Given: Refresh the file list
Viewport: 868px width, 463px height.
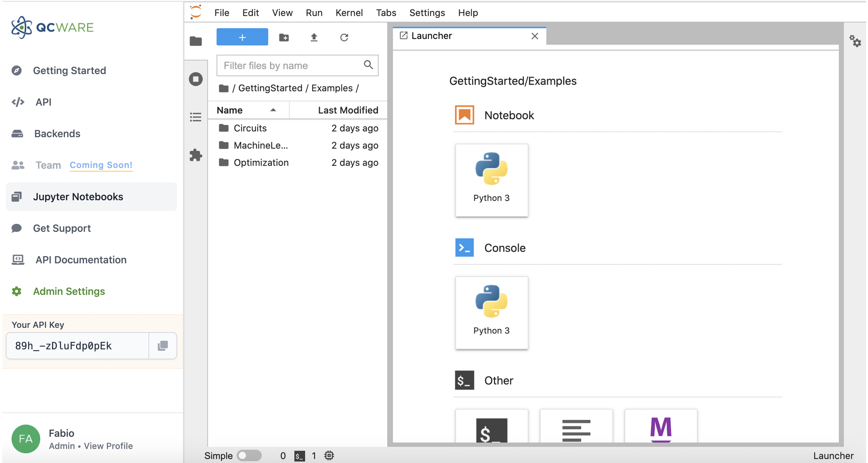Looking at the screenshot, I should click(x=344, y=38).
